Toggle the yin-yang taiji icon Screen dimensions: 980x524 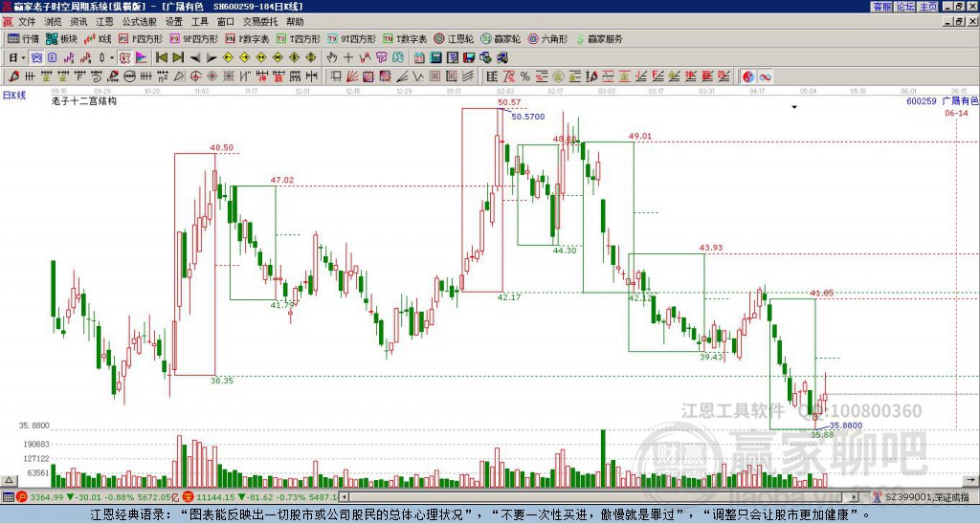pos(748,76)
